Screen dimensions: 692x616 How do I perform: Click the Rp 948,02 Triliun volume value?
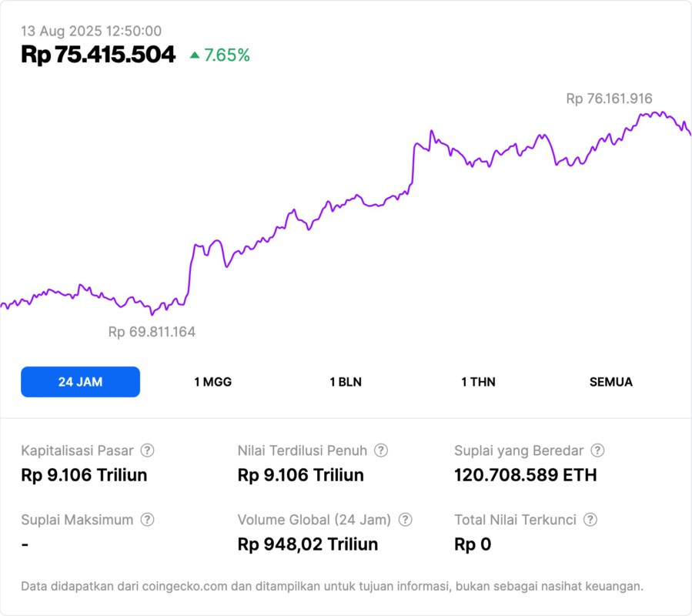pos(308,544)
